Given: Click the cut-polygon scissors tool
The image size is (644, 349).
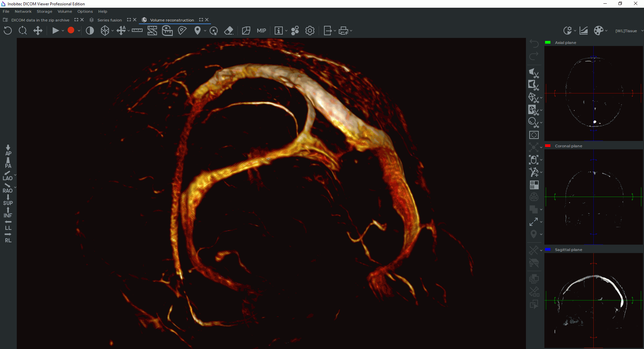Looking at the screenshot, I should tap(533, 73).
